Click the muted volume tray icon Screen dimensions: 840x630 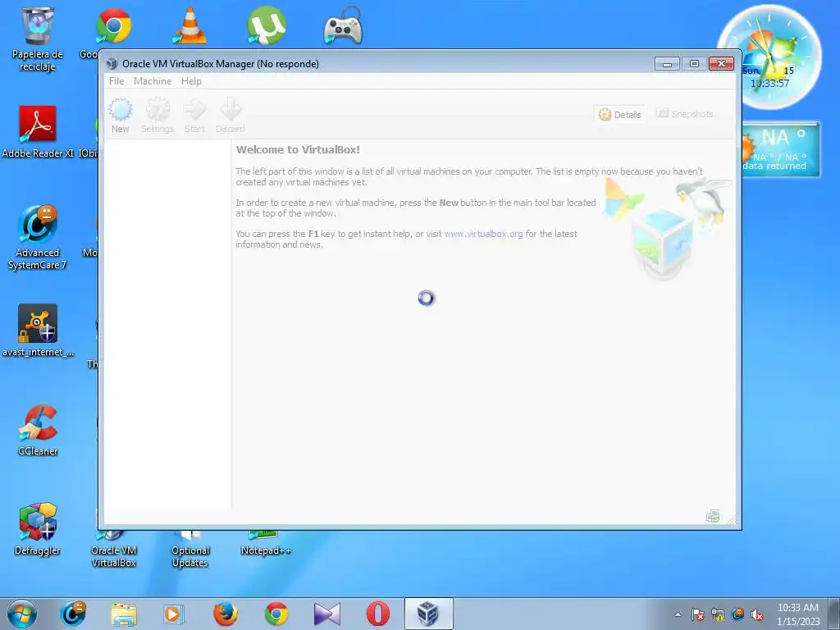(x=757, y=614)
